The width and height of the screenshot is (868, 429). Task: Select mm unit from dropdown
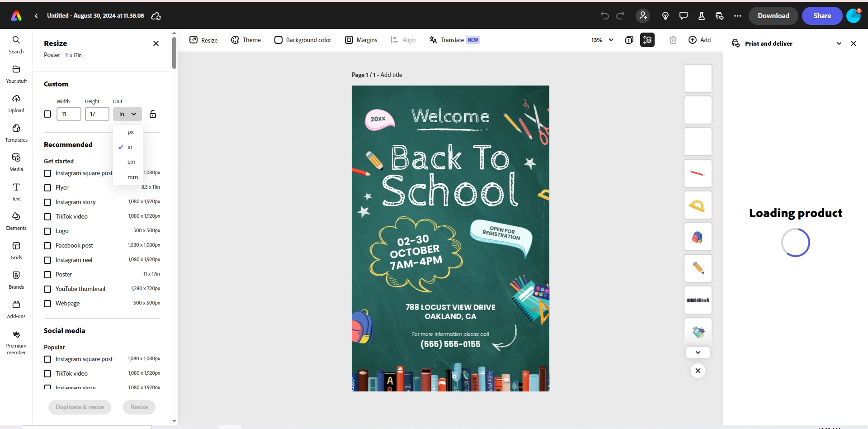click(128, 177)
